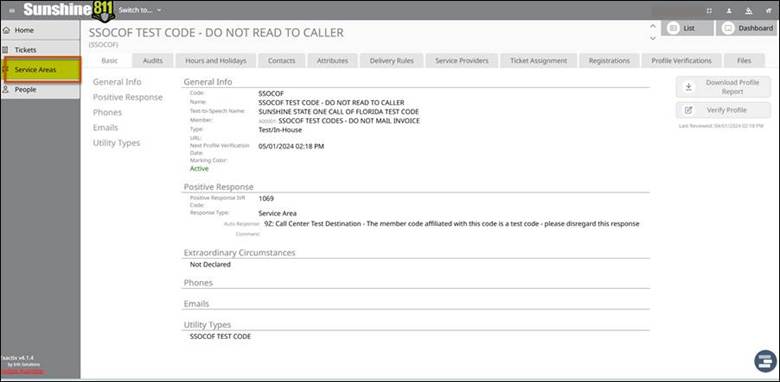
Task: Switch to the Delivery Rules tab
Action: click(x=391, y=61)
